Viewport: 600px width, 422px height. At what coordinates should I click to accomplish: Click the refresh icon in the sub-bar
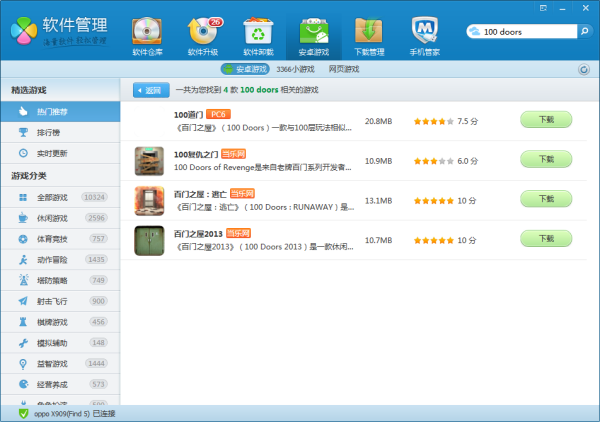(x=584, y=70)
